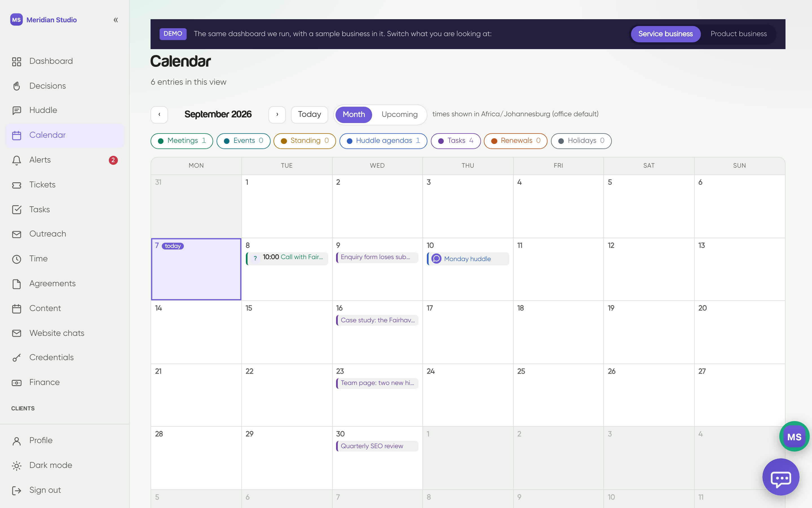Image resolution: width=812 pixels, height=508 pixels.
Task: Click the Outreach envelope icon
Action: [16, 234]
